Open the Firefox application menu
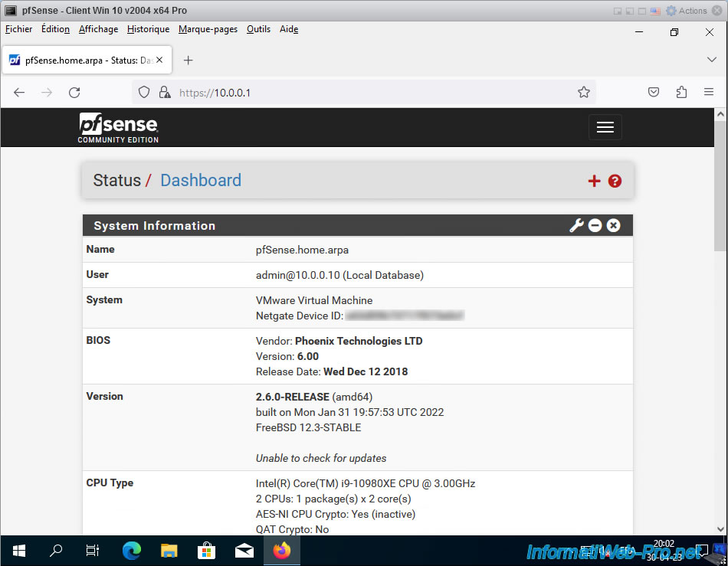 point(709,92)
